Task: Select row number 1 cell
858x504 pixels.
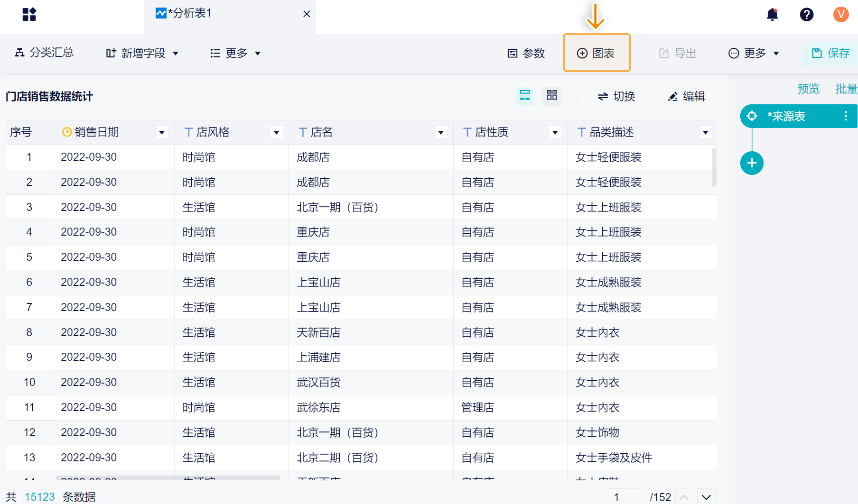Action: click(x=29, y=157)
